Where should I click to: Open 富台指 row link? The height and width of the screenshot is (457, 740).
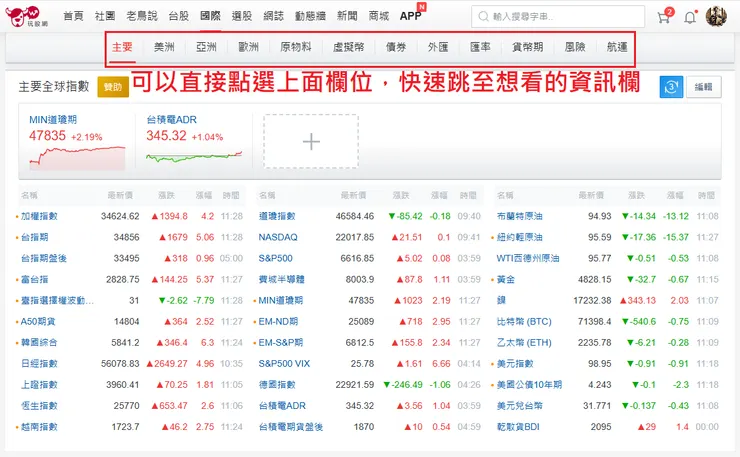click(x=34, y=279)
